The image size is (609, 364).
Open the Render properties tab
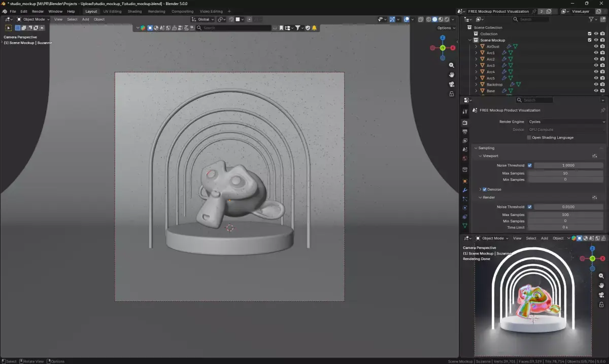click(465, 123)
